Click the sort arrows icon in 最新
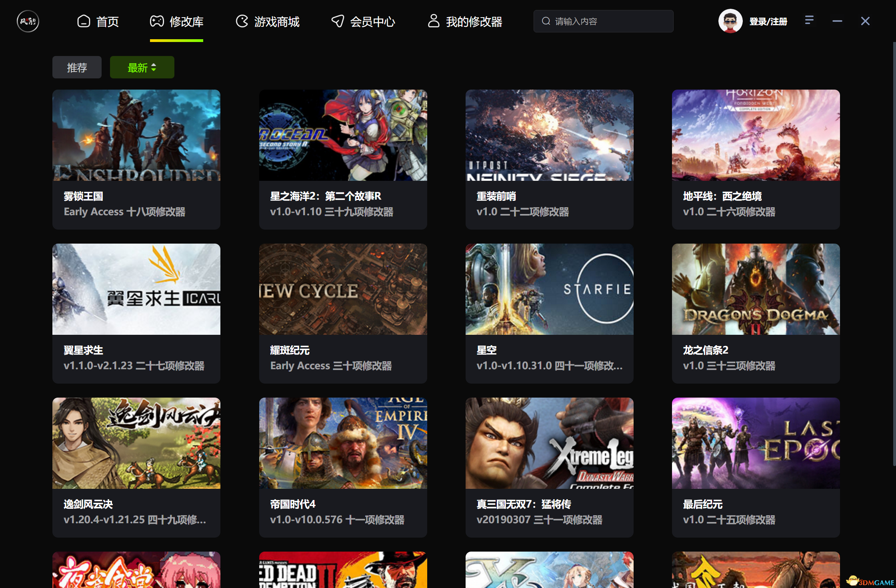Screen dimensions: 896x588 (x=154, y=67)
